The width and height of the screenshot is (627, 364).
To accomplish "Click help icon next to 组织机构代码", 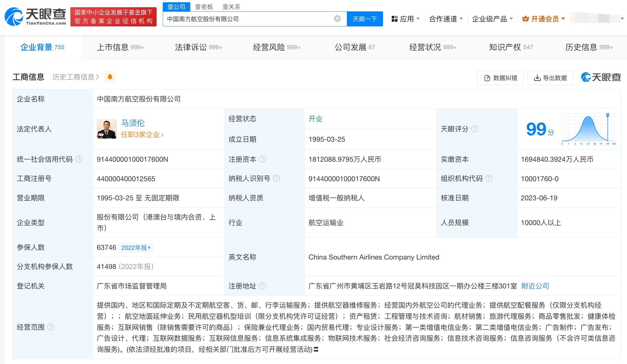I will 489,178.
